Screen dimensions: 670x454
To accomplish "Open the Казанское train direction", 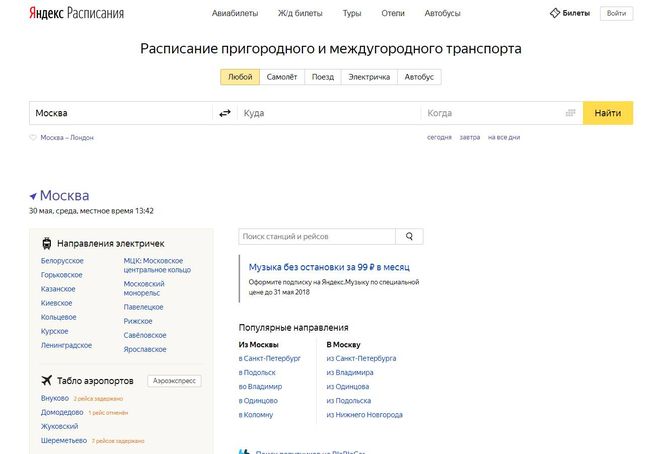I will tap(58, 289).
